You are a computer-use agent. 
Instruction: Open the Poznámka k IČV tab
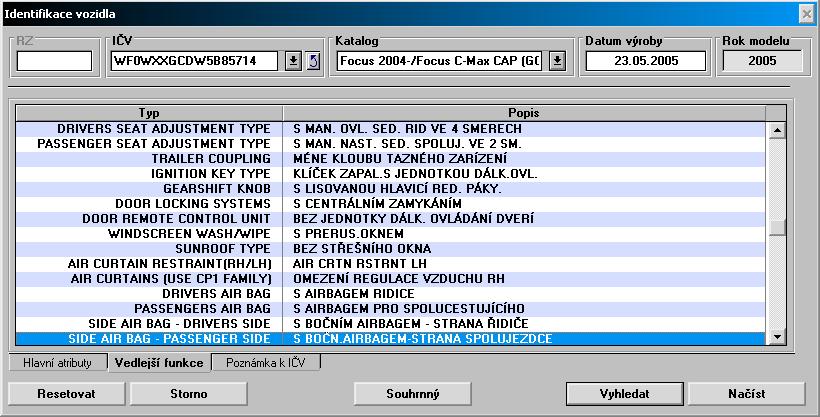pyautogui.click(x=267, y=363)
